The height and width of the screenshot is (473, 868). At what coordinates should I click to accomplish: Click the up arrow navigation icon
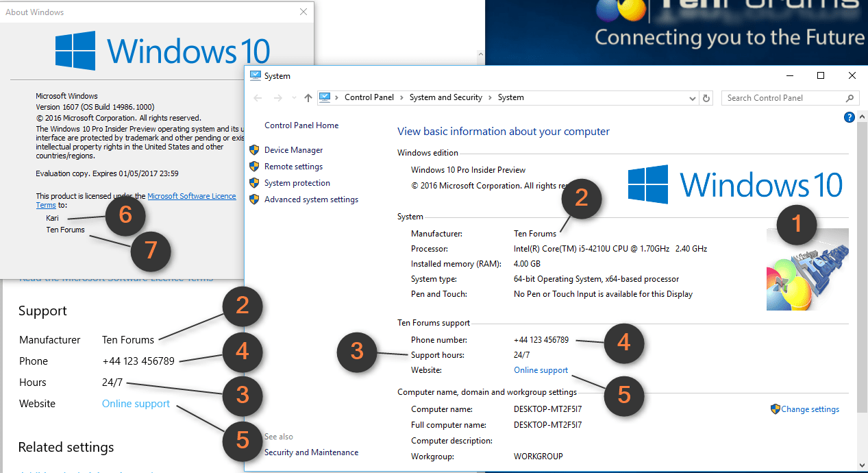tap(308, 97)
